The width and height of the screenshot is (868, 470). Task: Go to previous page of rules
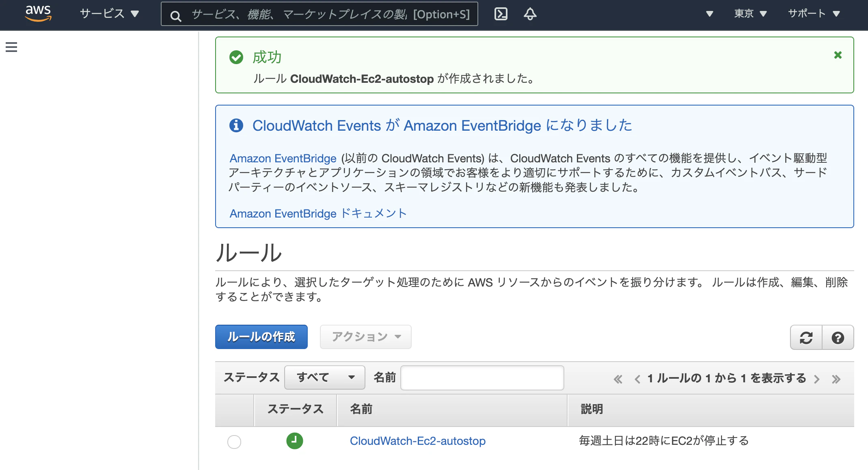[637, 379]
